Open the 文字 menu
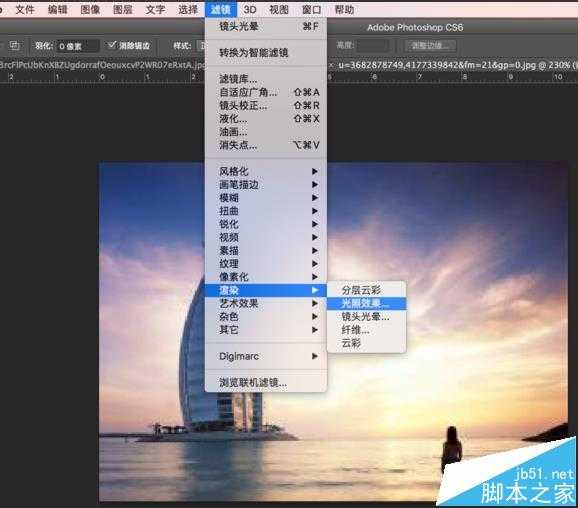This screenshot has height=508, width=578. coord(155,9)
